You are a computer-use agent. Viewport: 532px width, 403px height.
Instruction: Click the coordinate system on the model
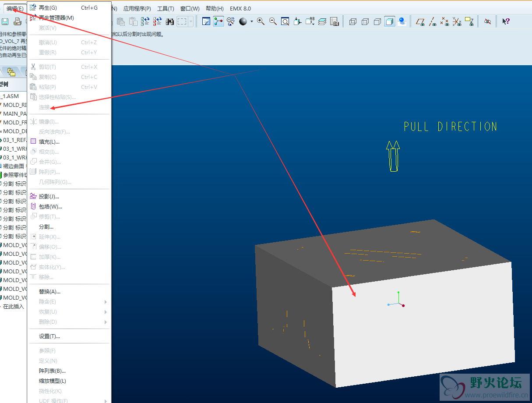(396, 300)
